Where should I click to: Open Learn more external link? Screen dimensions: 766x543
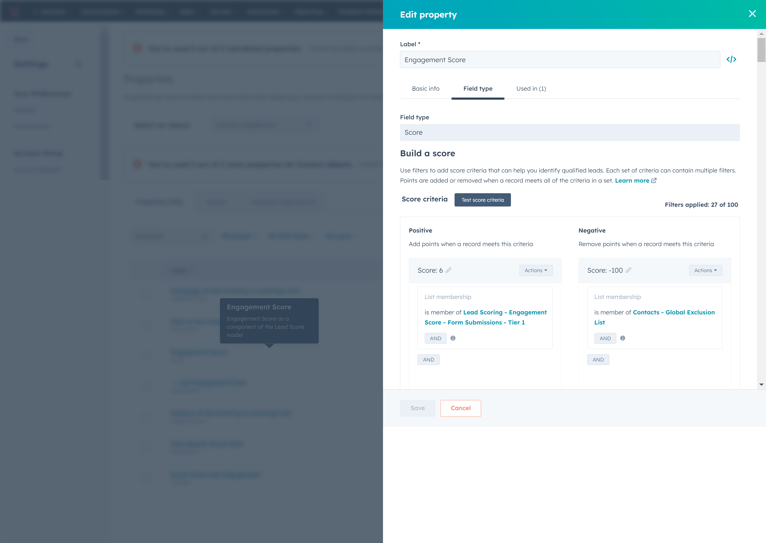[636, 181]
